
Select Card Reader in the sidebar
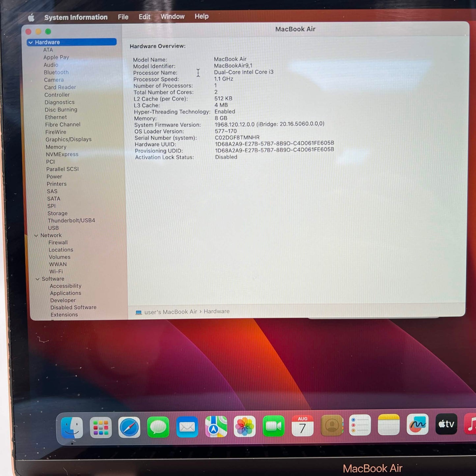tap(60, 87)
